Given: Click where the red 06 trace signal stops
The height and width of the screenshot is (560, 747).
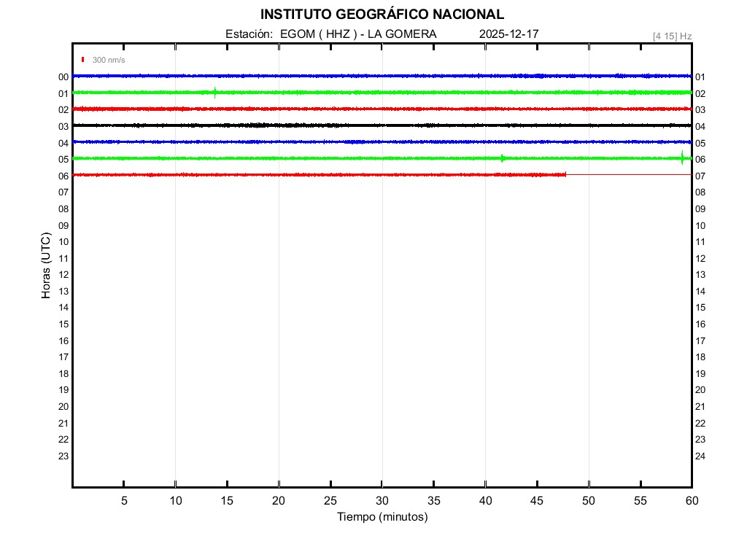Looking at the screenshot, I should coord(565,174).
